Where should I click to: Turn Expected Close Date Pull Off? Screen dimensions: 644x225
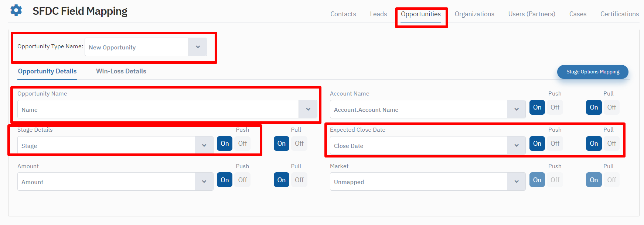pyautogui.click(x=611, y=143)
